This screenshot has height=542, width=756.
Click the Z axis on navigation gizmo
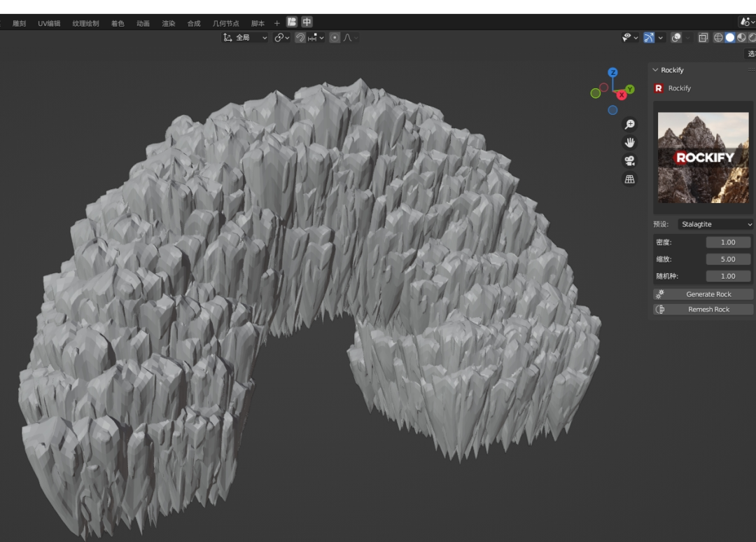(x=612, y=72)
